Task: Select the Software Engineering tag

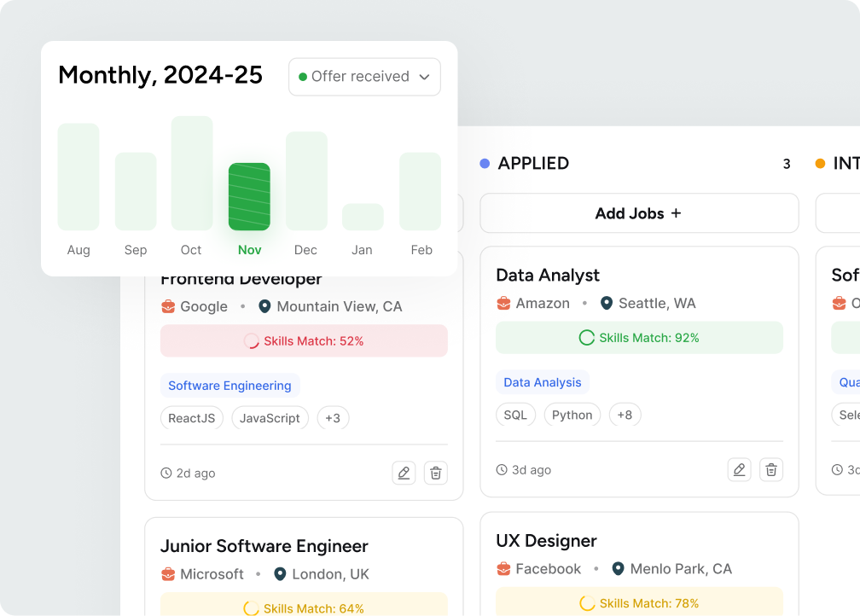Action: 230,385
